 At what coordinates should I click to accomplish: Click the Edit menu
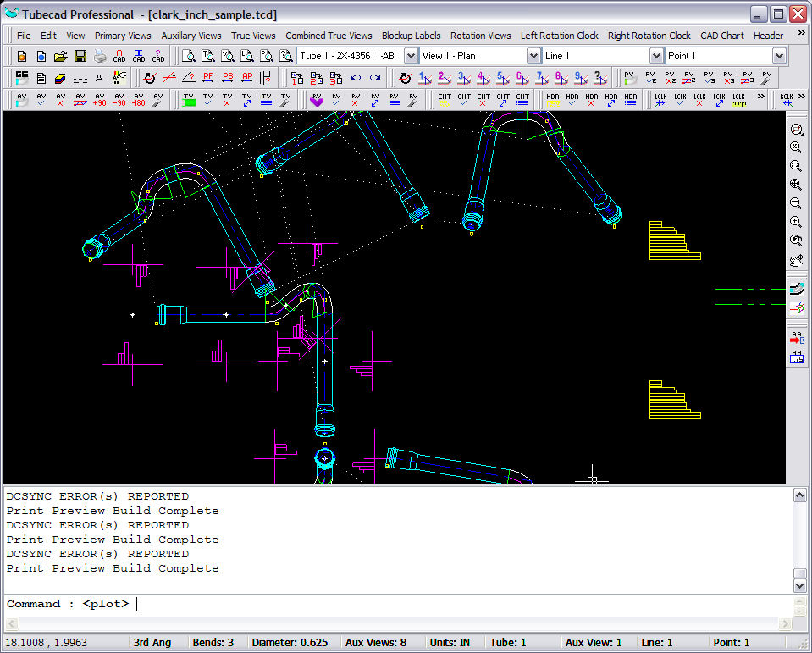point(48,36)
